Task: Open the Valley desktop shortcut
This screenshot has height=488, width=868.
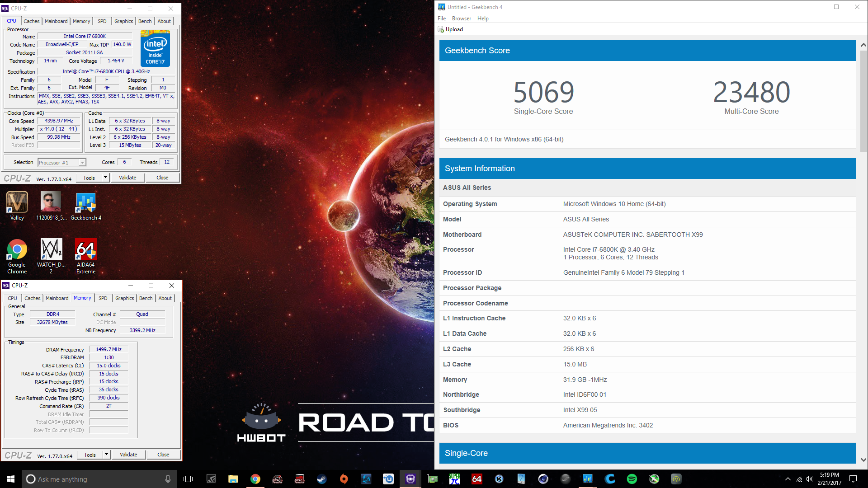Action: click(17, 206)
